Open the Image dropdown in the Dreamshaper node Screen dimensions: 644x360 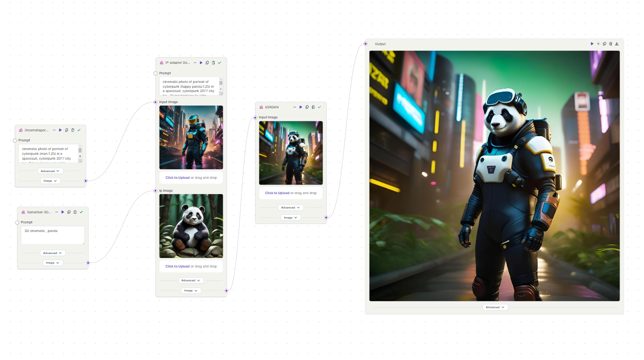[x=50, y=181]
